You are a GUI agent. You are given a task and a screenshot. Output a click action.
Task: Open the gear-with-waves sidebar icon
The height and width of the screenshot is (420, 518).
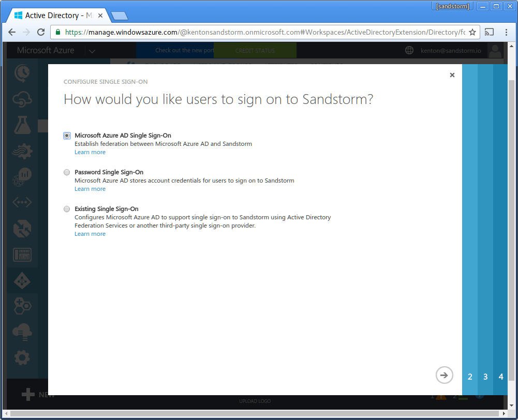pyautogui.click(x=22, y=151)
